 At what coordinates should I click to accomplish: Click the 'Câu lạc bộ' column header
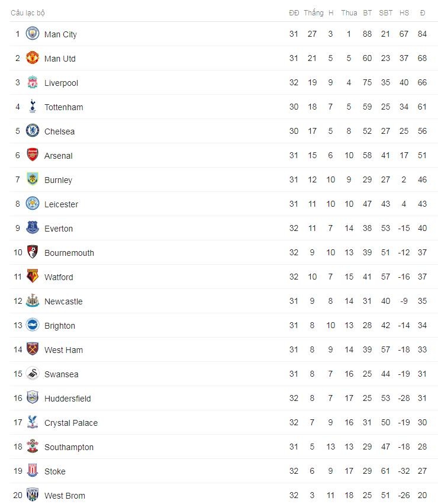tap(27, 13)
